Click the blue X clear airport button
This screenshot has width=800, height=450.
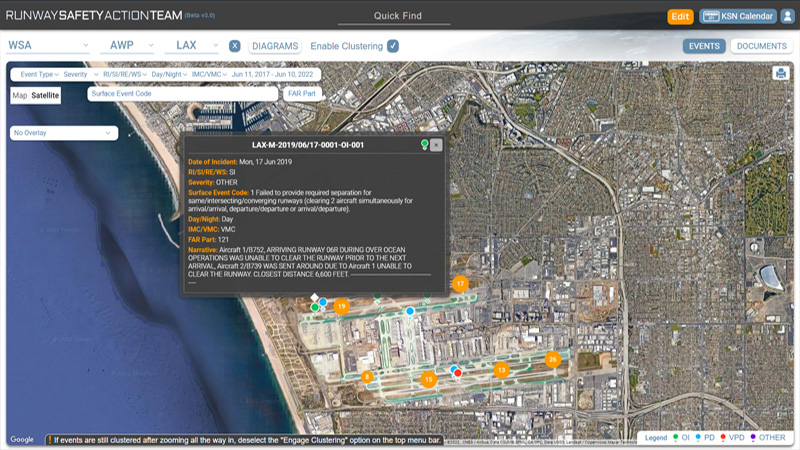coord(234,46)
